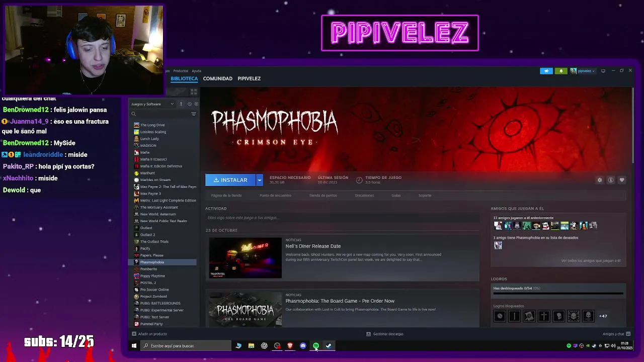
Task: Toggle ready-to-play filter icon
Action: pos(196,104)
